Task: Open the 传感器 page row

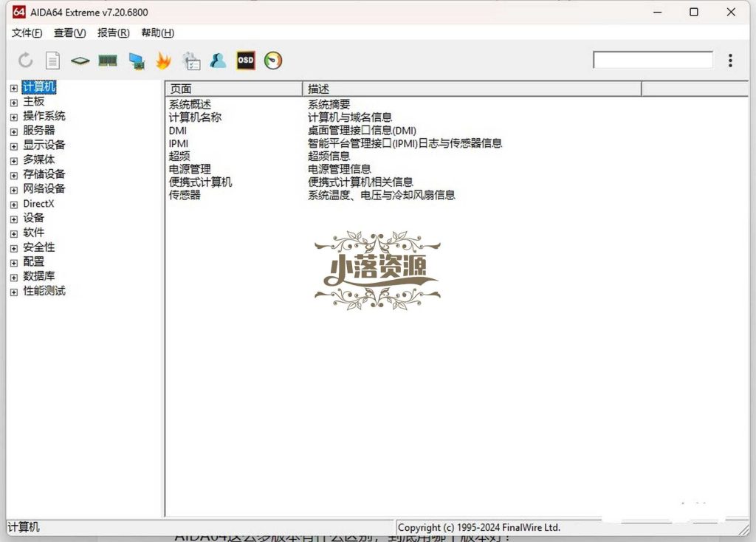Action: click(x=185, y=195)
